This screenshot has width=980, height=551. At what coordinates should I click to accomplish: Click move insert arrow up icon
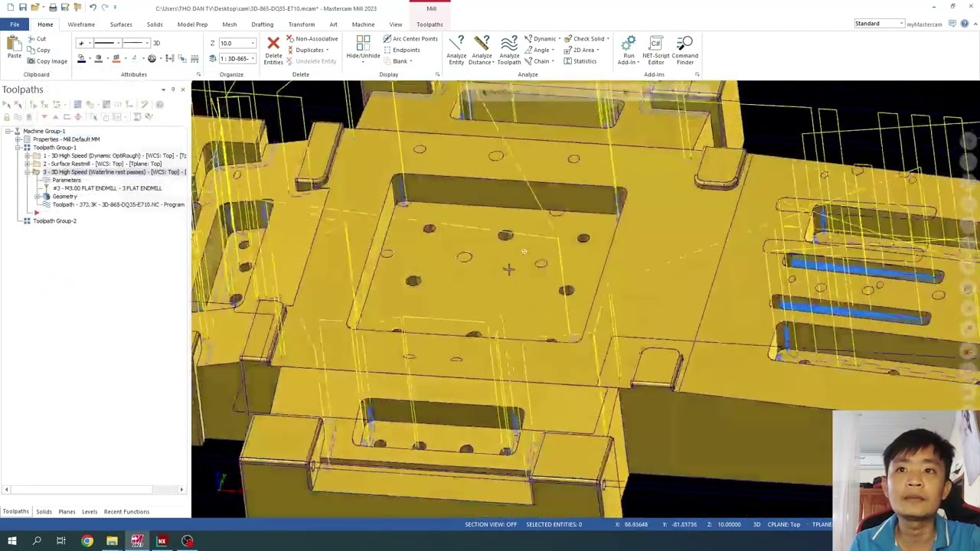point(55,117)
